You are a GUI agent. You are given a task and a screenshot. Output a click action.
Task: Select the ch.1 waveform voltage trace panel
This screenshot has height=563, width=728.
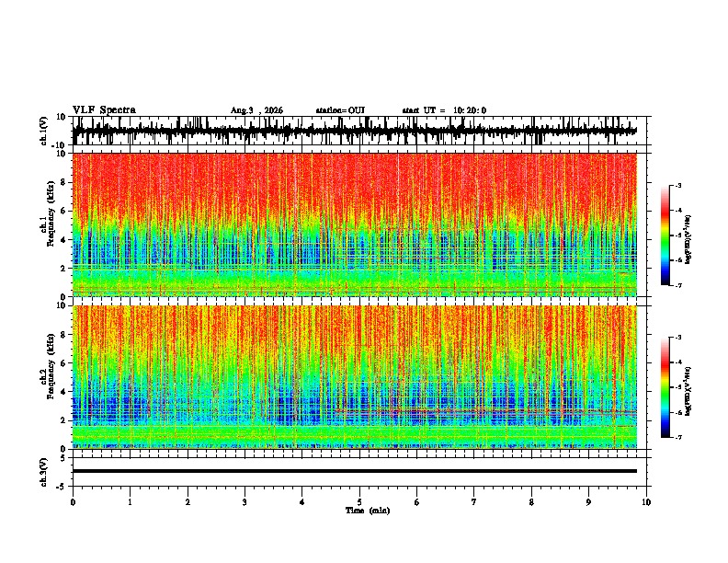point(361,131)
